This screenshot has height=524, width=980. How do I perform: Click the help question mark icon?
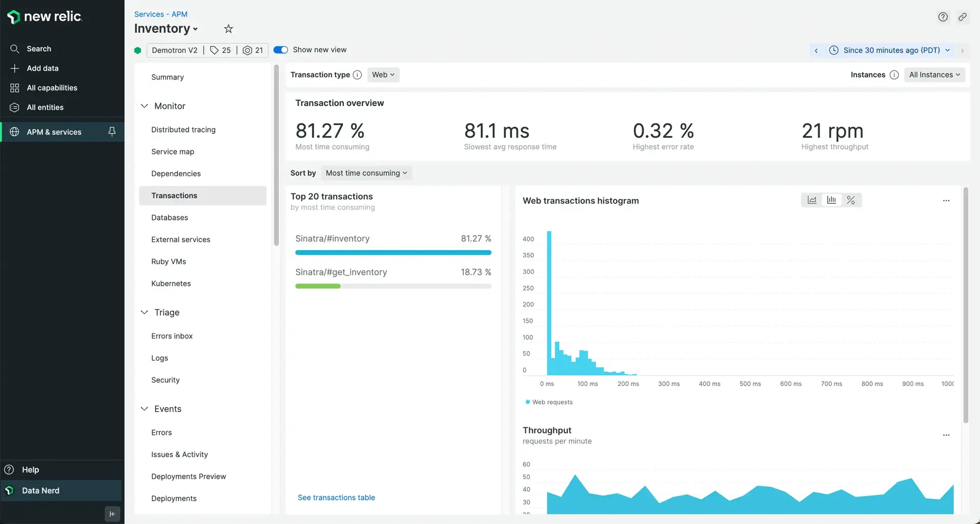[943, 17]
